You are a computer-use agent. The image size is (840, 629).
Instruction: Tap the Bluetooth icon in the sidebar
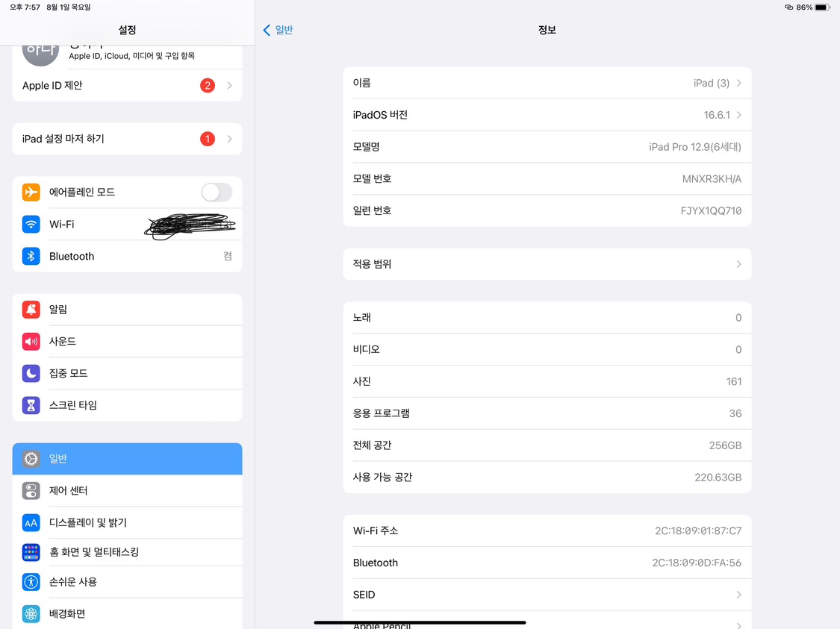31,257
